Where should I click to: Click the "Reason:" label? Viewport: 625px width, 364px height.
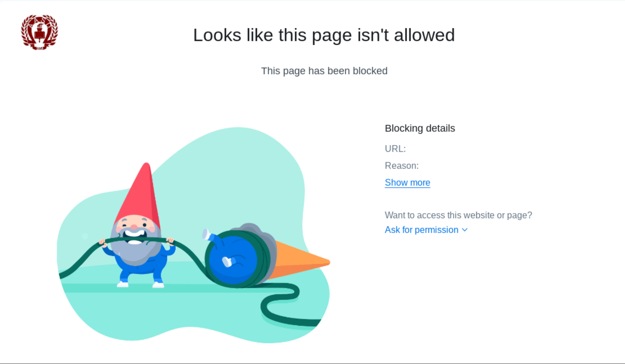[x=402, y=166]
